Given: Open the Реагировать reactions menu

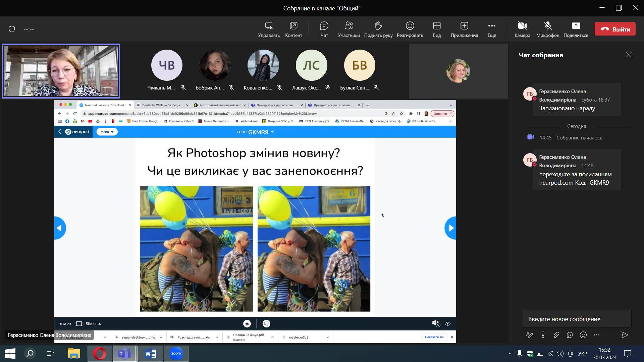Looking at the screenshot, I should [410, 29].
